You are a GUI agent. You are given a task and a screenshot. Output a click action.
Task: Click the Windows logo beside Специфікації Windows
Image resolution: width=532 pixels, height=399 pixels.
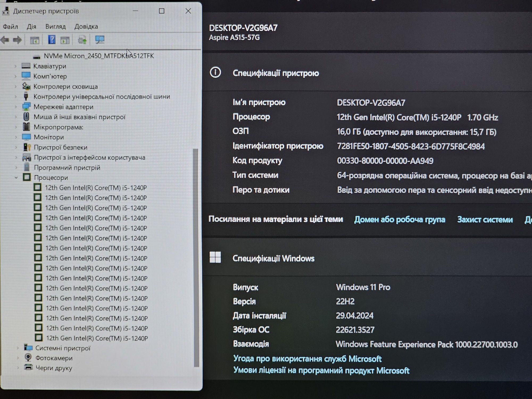click(215, 257)
